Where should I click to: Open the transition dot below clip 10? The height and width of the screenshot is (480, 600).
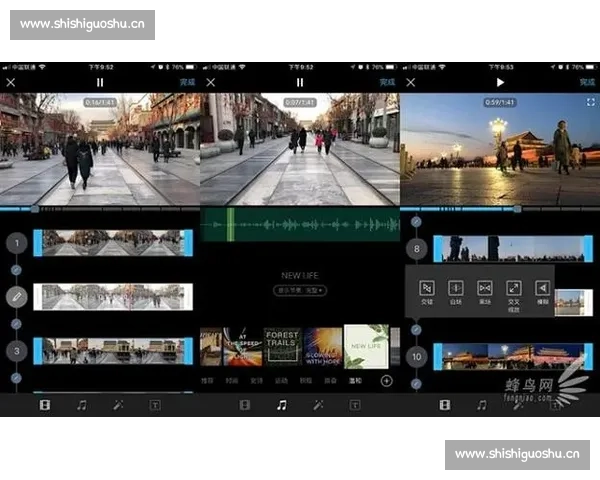[416, 384]
